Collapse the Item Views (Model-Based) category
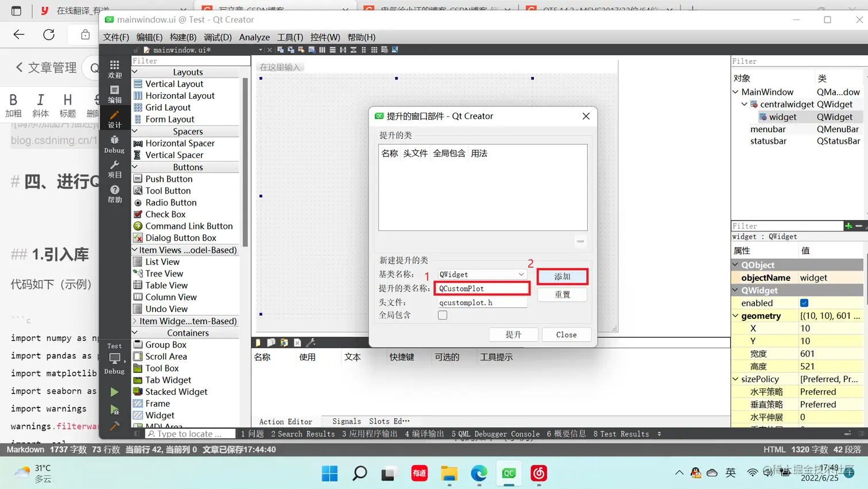The width and height of the screenshot is (868, 489). coord(135,250)
